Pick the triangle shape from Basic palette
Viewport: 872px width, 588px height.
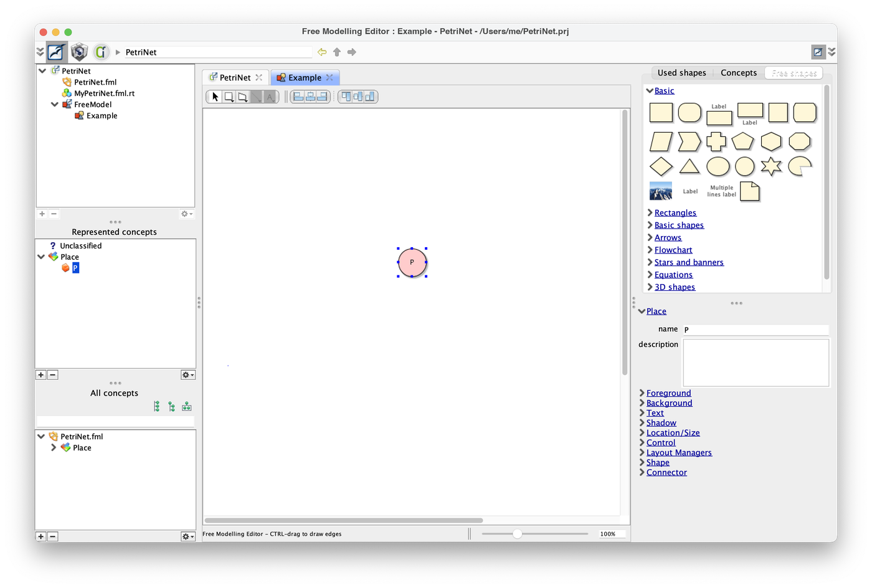(x=690, y=166)
